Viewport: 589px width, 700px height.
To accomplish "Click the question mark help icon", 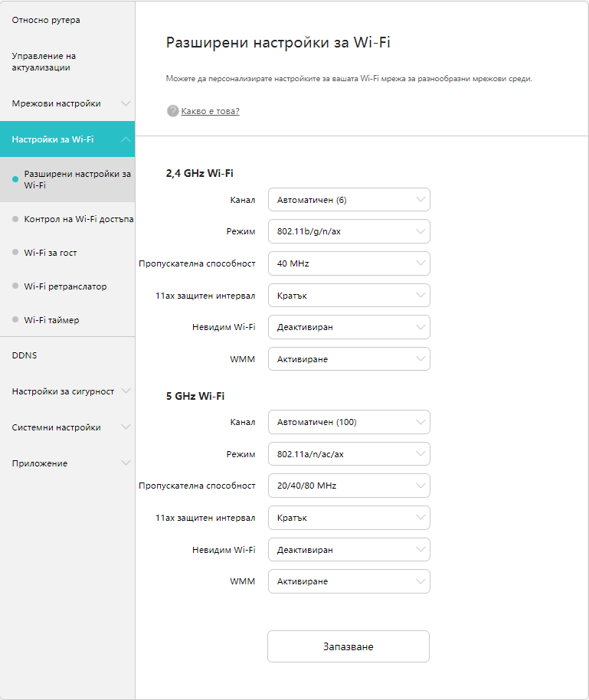I will click(173, 111).
